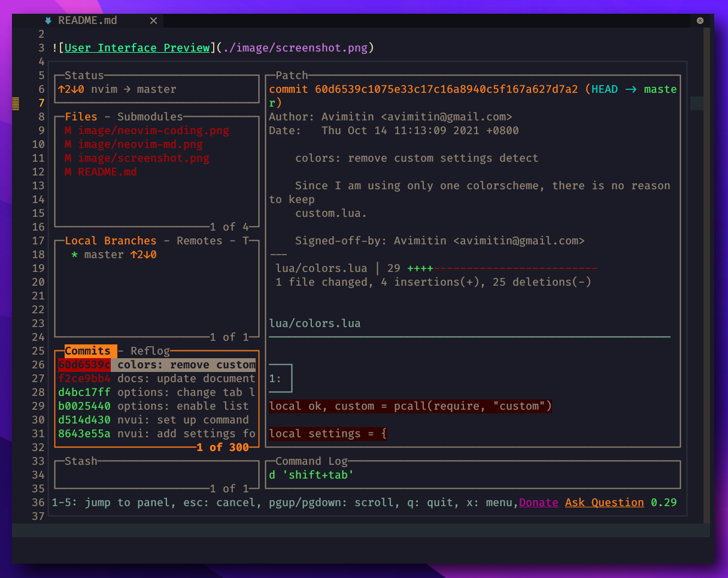Click the '1 file changed, 4 insertions(+)' summary line
728x578 pixels.
(433, 282)
